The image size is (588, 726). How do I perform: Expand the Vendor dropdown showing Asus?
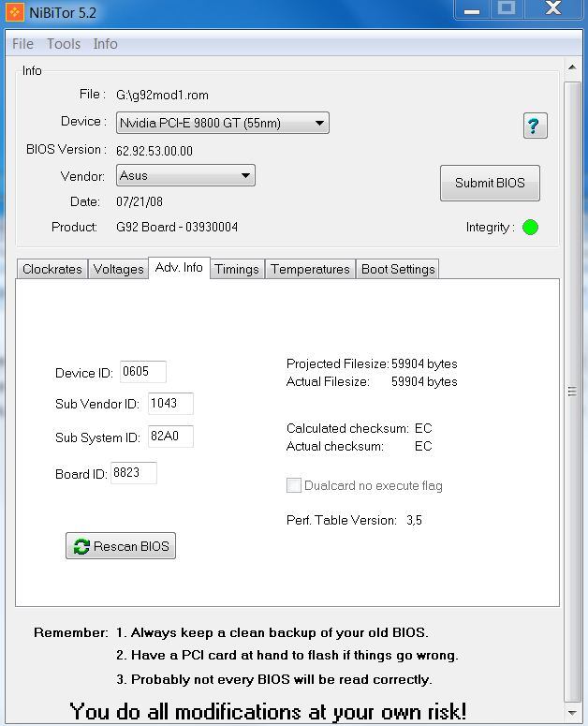click(x=185, y=175)
